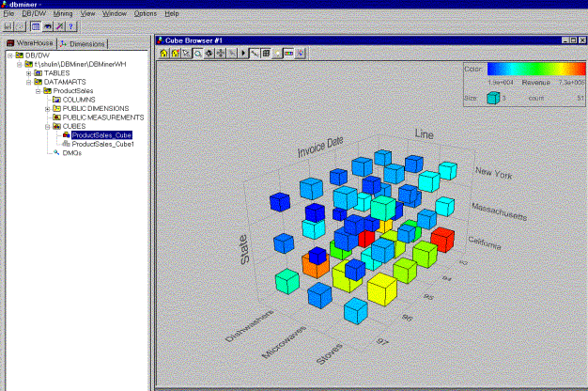
Task: Select the magnifier zoom tool in Cube Browser
Action: coord(196,55)
